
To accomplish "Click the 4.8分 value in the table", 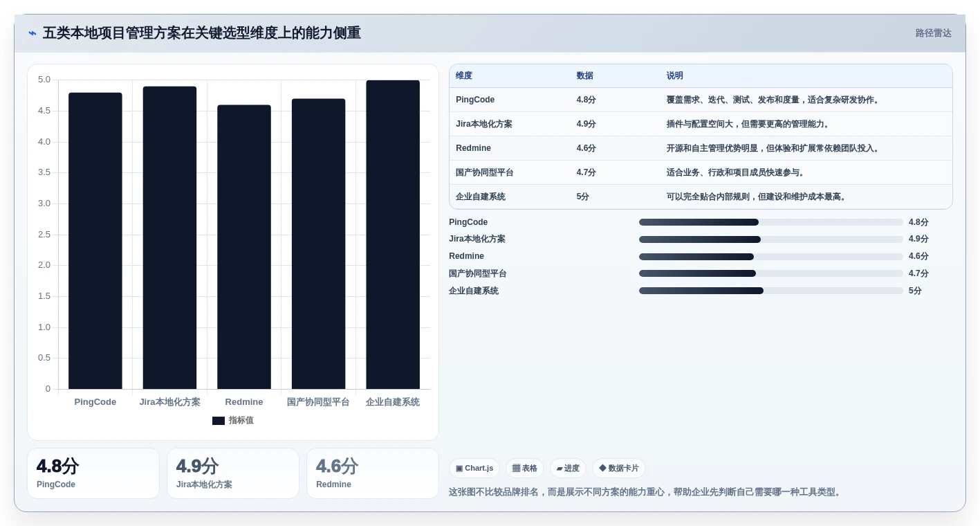I will (x=586, y=100).
